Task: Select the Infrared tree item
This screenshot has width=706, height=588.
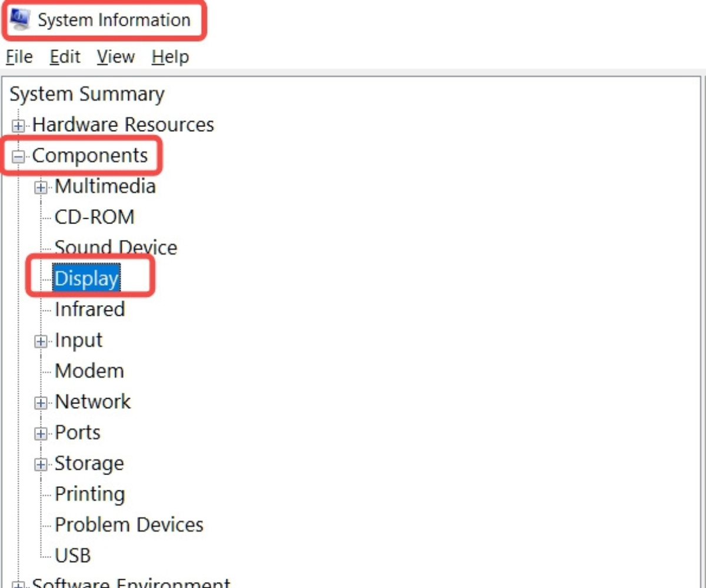Action: click(90, 309)
